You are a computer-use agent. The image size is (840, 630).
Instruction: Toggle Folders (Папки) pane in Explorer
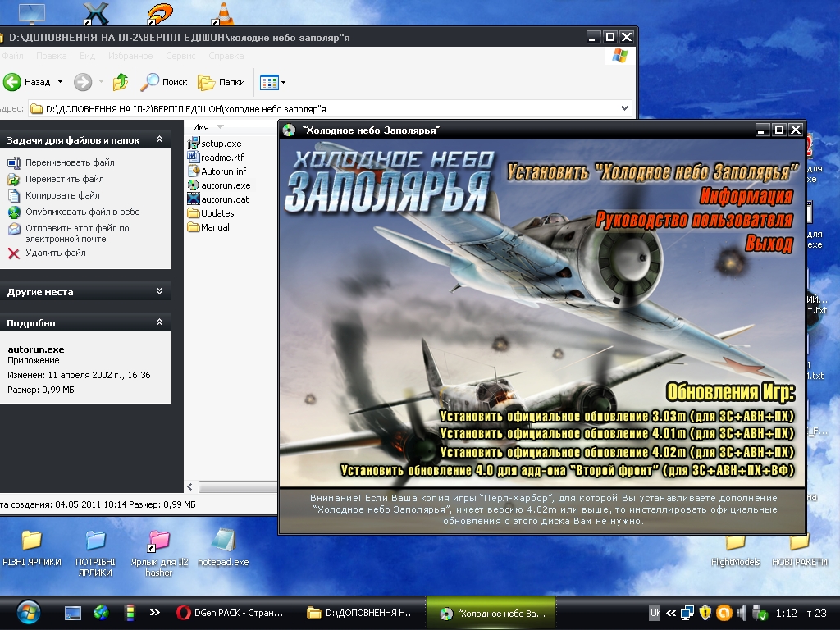(x=221, y=82)
